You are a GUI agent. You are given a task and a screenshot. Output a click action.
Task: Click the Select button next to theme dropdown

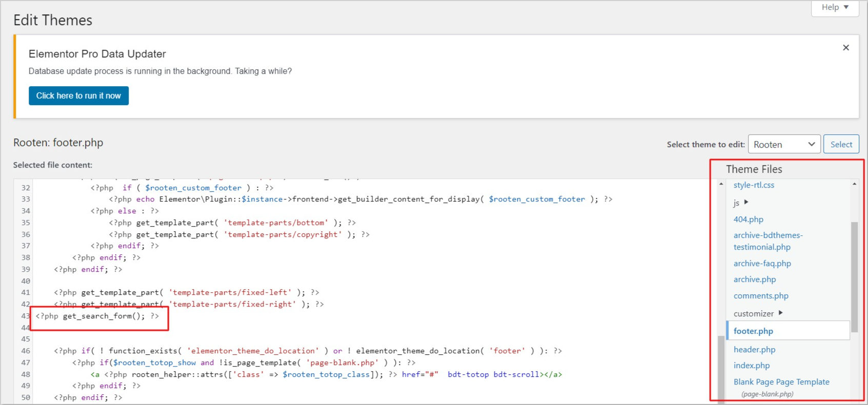(841, 144)
